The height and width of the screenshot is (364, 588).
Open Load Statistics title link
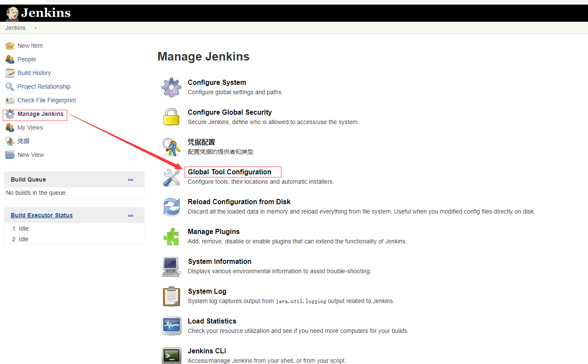tap(212, 321)
